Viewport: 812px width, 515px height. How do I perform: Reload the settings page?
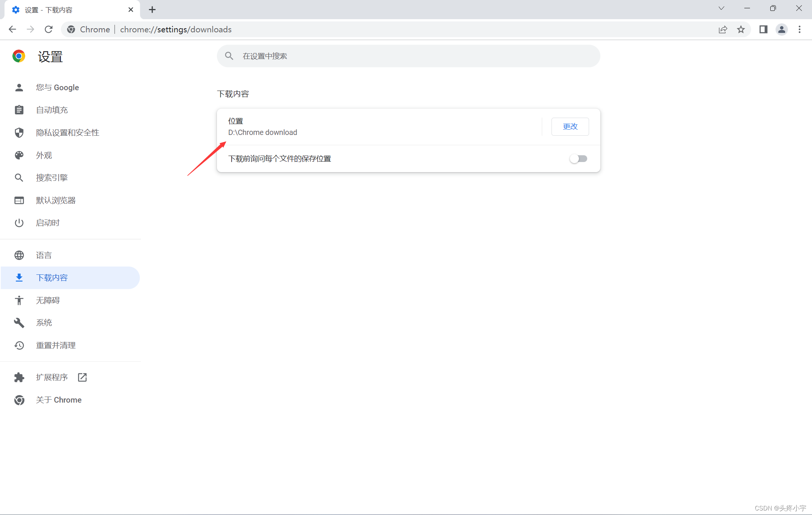click(x=48, y=29)
